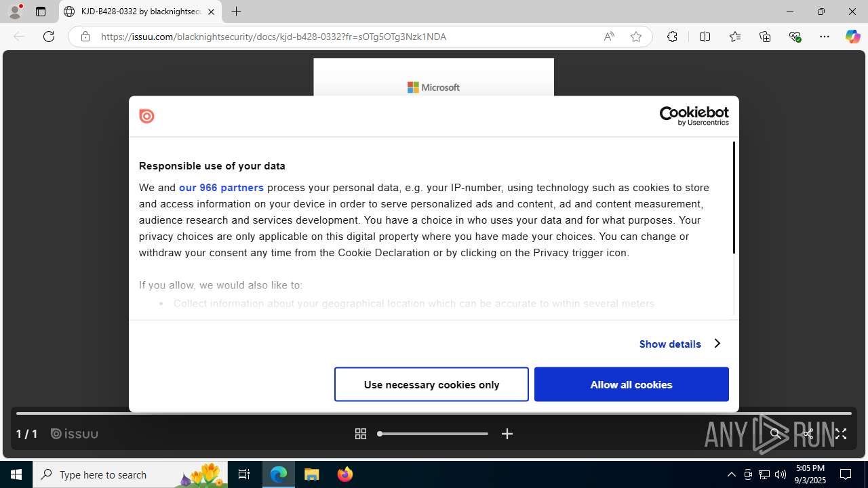Click the document reading progress bar

pyautogui.click(x=434, y=413)
